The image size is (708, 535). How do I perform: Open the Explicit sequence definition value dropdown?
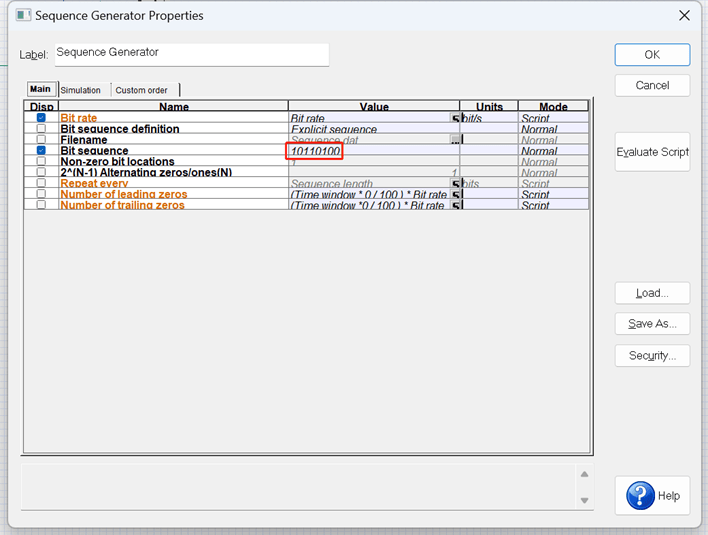pyautogui.click(x=374, y=129)
